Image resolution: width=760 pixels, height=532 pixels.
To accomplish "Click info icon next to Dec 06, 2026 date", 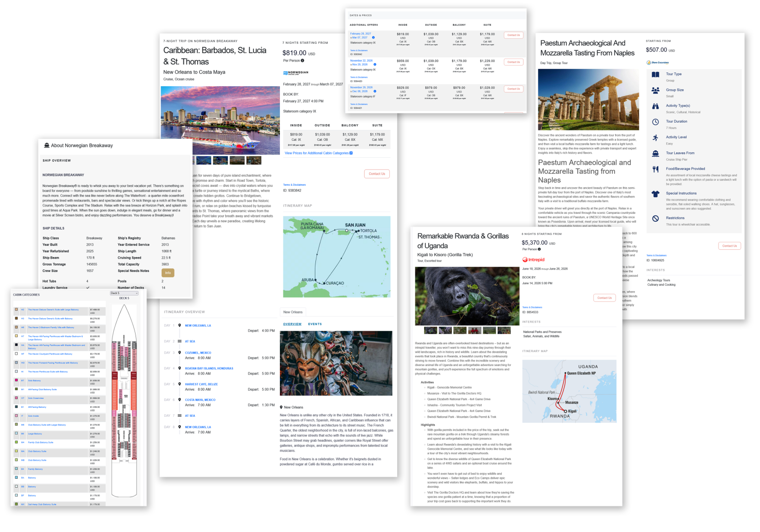I will [374, 91].
